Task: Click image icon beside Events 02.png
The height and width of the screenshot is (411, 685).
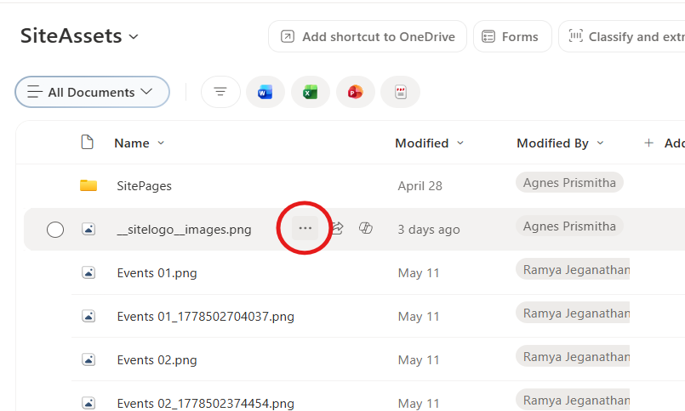Action: pos(88,359)
